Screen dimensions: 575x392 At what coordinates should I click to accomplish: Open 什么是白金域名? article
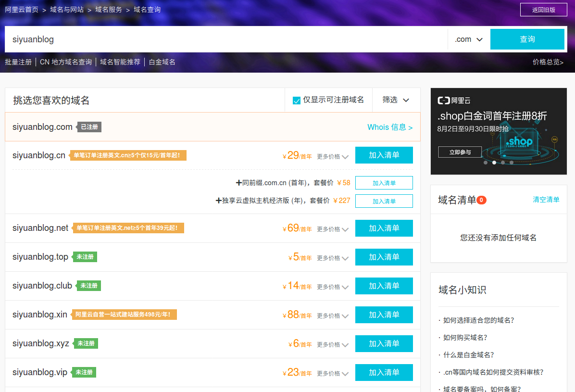pyautogui.click(x=469, y=355)
